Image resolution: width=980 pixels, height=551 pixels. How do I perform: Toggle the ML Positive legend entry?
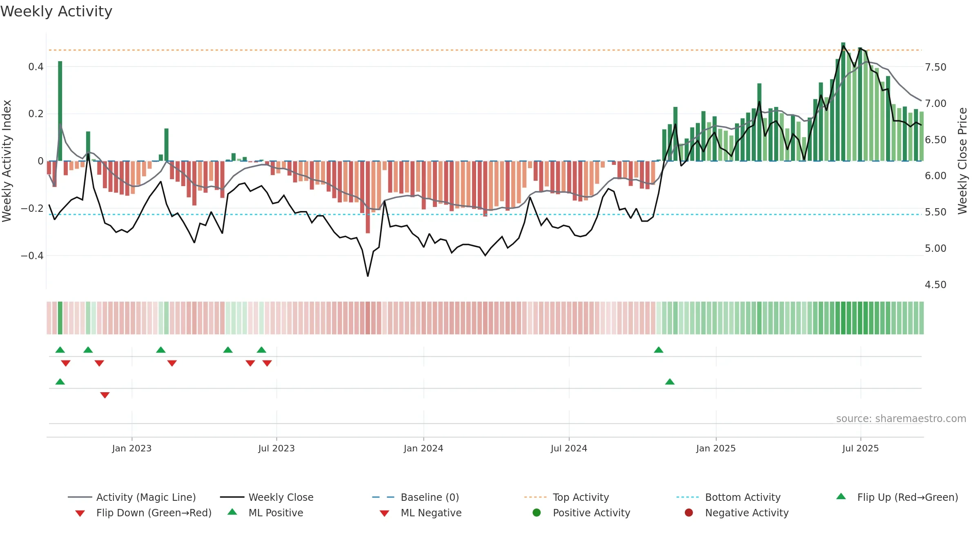pos(265,513)
